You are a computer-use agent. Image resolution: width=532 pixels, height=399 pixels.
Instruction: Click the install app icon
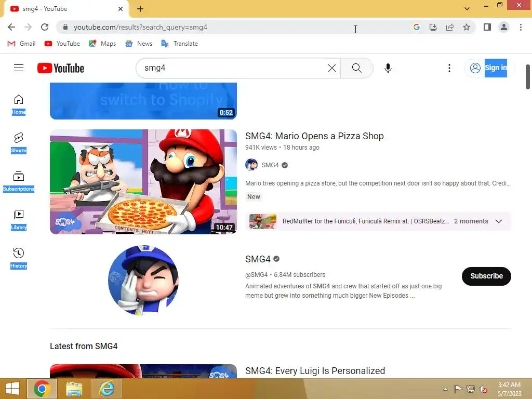433,27
